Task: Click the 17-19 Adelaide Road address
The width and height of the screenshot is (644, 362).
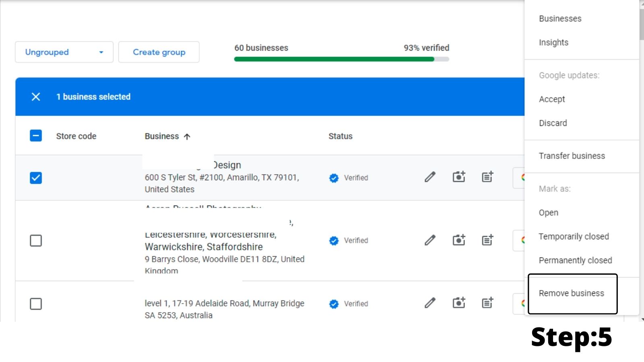Action: tap(224, 309)
